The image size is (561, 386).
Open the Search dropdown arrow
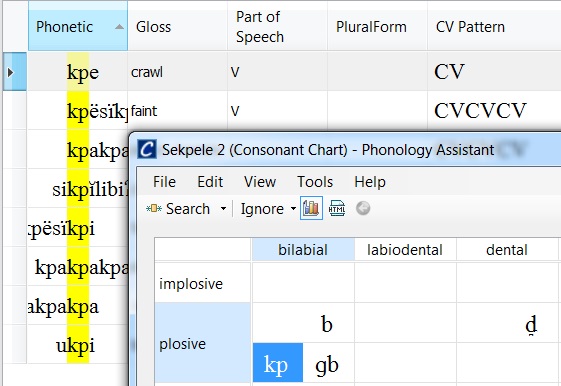(x=223, y=209)
